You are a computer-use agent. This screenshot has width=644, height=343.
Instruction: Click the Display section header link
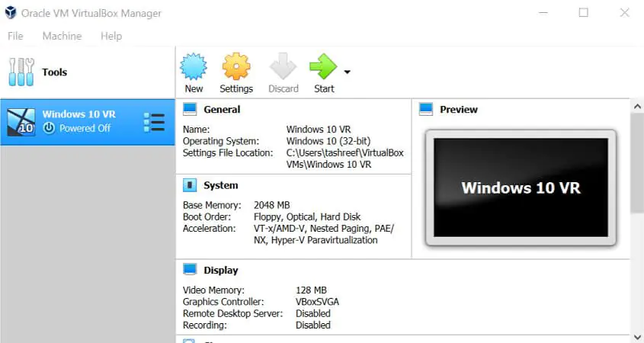click(x=221, y=270)
